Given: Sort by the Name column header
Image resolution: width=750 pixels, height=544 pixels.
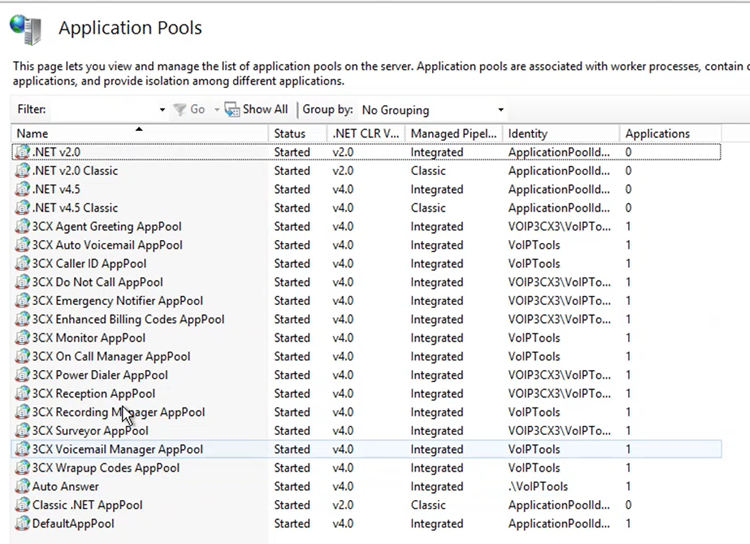Looking at the screenshot, I should coord(140,133).
